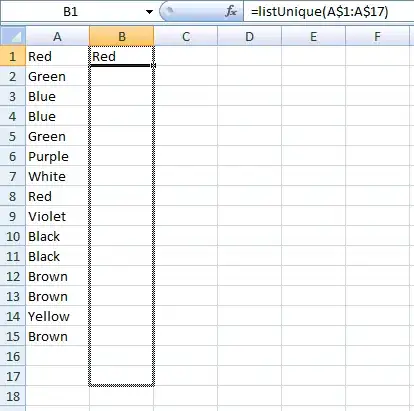This screenshot has width=414, height=411.
Task: Click cell A15 containing Brown
Action: 57,336
